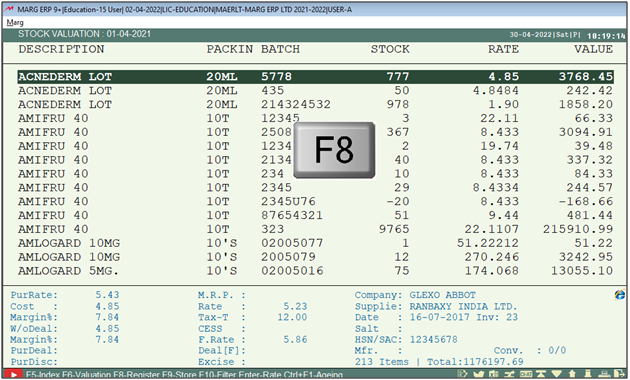Image resolution: width=630 pixels, height=380 pixels.
Task: Click the DESCRIPTION column header
Action: [61, 49]
